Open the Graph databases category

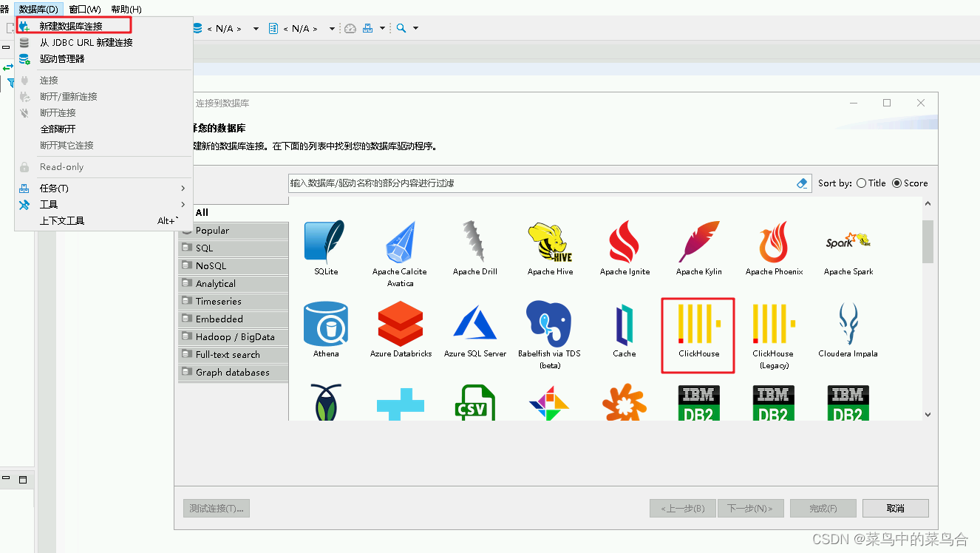(234, 373)
